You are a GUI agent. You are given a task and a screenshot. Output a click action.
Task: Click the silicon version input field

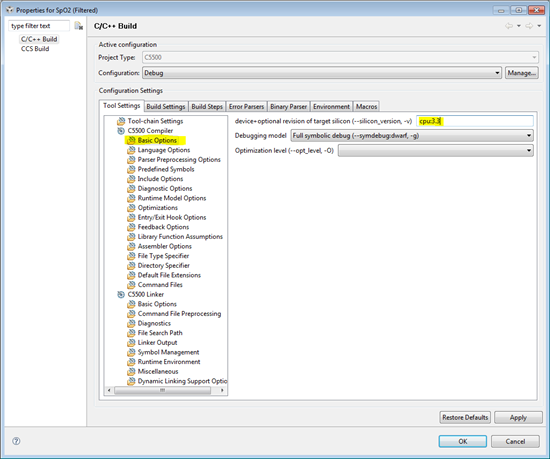pyautogui.click(x=475, y=121)
